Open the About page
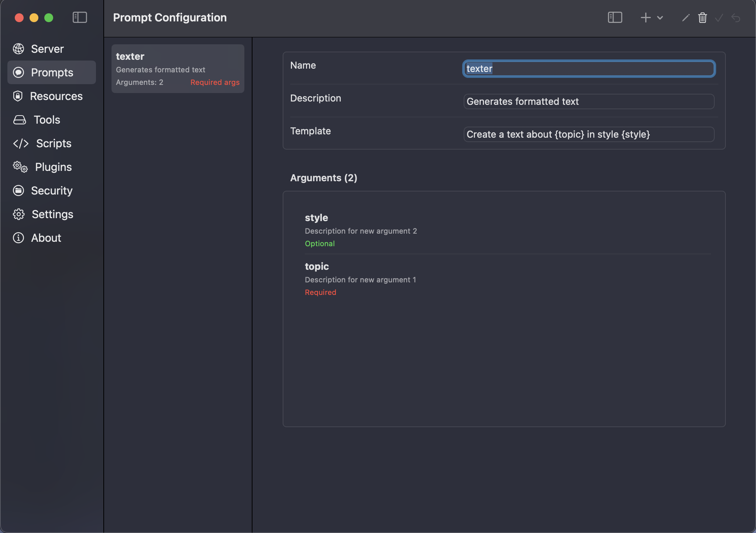 click(45, 238)
